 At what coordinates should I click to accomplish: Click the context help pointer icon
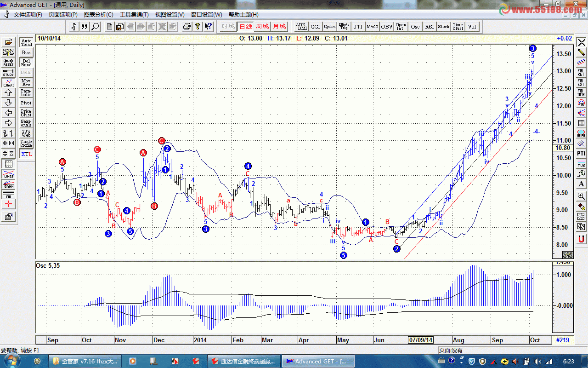(x=208, y=27)
